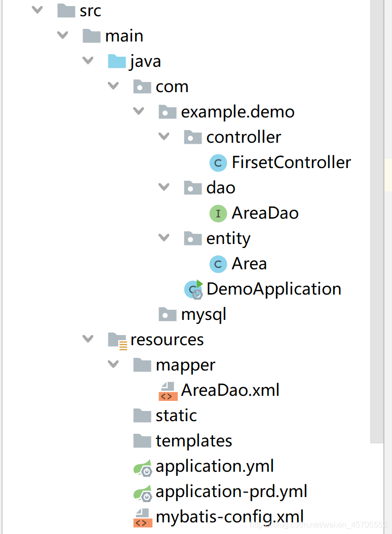This screenshot has width=392, height=534.
Task: Select the class icon of FirsetController
Action: pyautogui.click(x=218, y=162)
